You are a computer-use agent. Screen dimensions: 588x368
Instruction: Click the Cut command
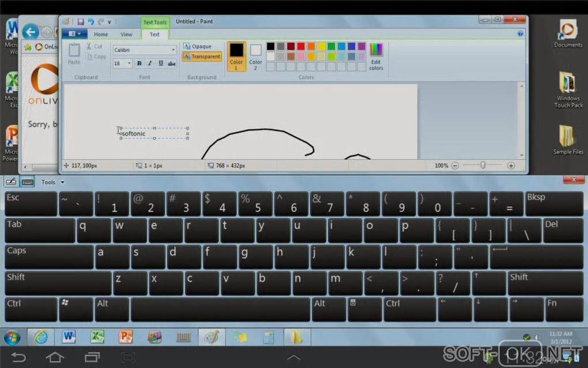95,46
